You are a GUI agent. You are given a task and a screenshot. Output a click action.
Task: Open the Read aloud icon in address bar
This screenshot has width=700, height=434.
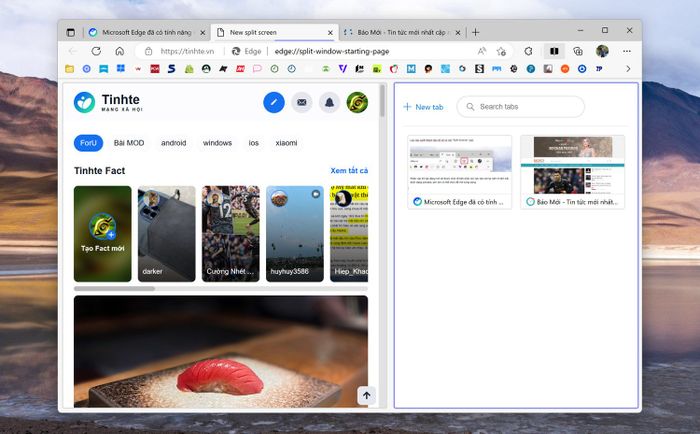tap(482, 51)
